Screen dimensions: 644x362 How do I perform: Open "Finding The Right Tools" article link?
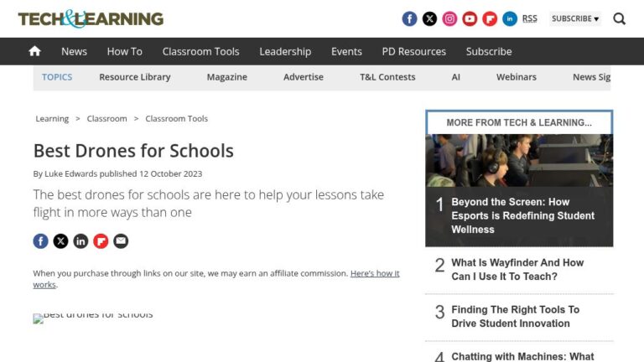[x=516, y=317]
